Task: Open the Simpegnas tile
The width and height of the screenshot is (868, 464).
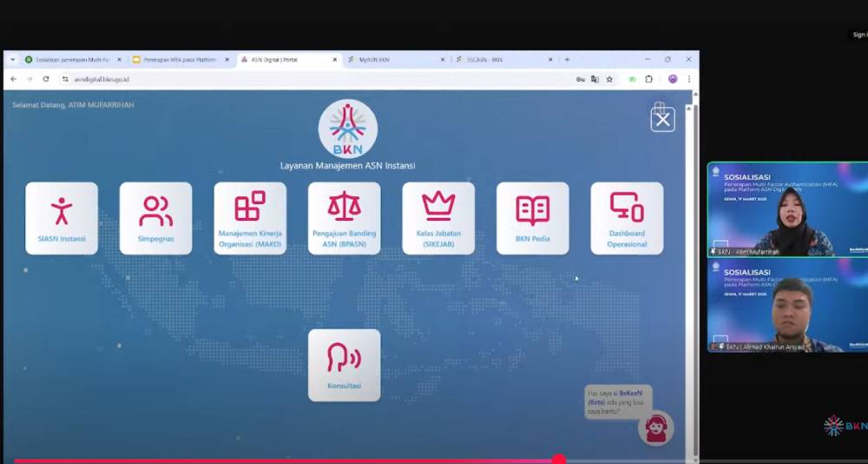Action: pyautogui.click(x=155, y=218)
